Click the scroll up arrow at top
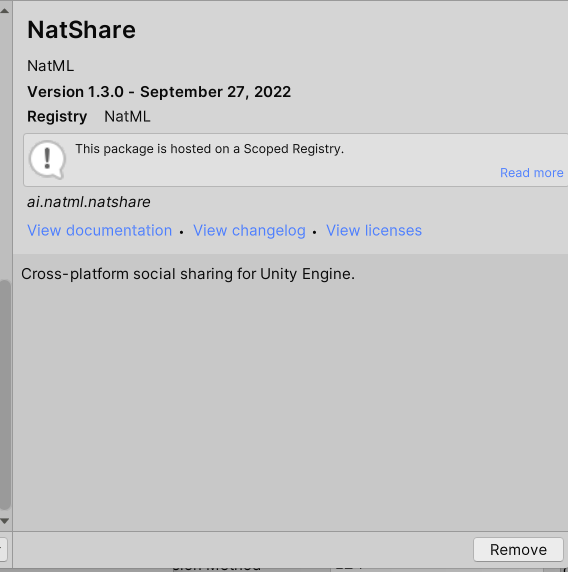The height and width of the screenshot is (572, 568). (x=5, y=11)
